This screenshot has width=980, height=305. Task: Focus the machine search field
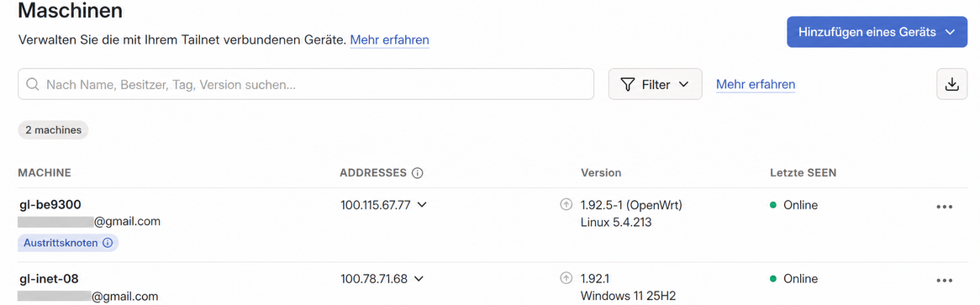click(x=306, y=84)
